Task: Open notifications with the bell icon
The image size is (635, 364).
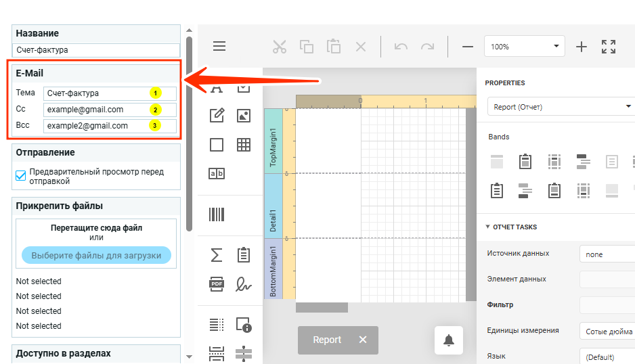Action: (448, 340)
